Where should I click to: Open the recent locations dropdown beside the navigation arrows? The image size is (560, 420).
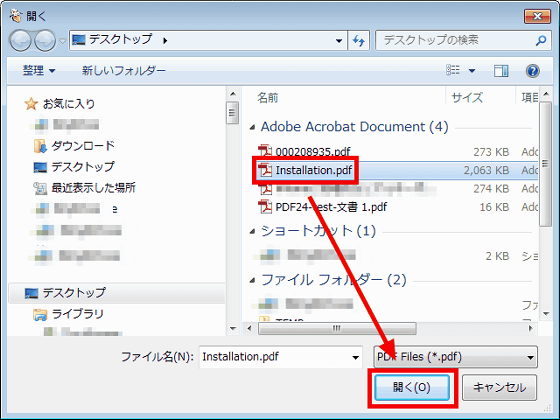click(x=62, y=41)
